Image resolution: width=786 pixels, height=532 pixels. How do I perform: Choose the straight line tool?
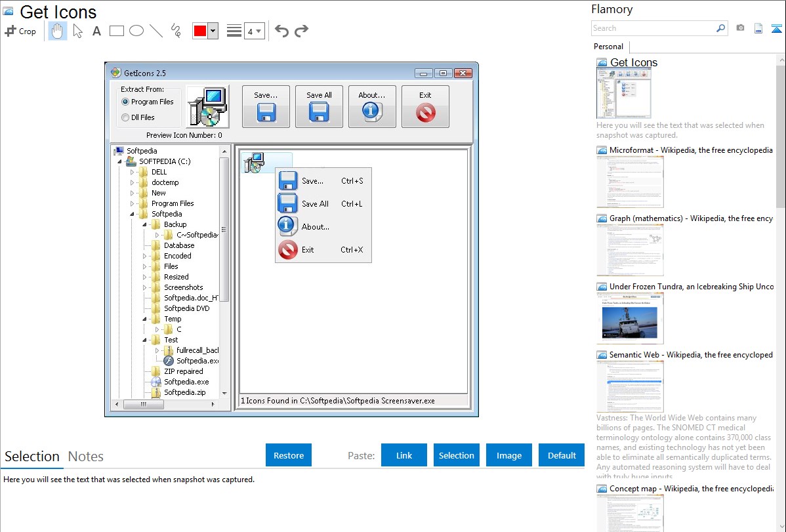[156, 31]
